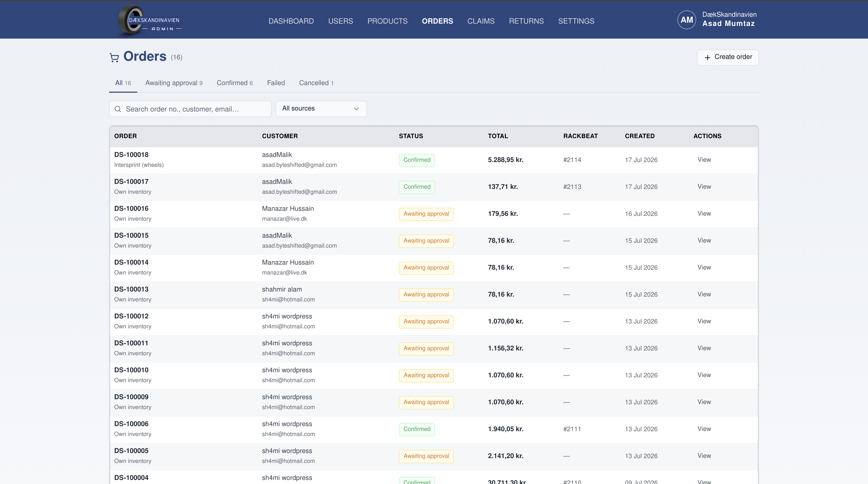Click email manazar@live.dk on DS-100016 row
The width and height of the screenshot is (868, 484).
click(285, 219)
